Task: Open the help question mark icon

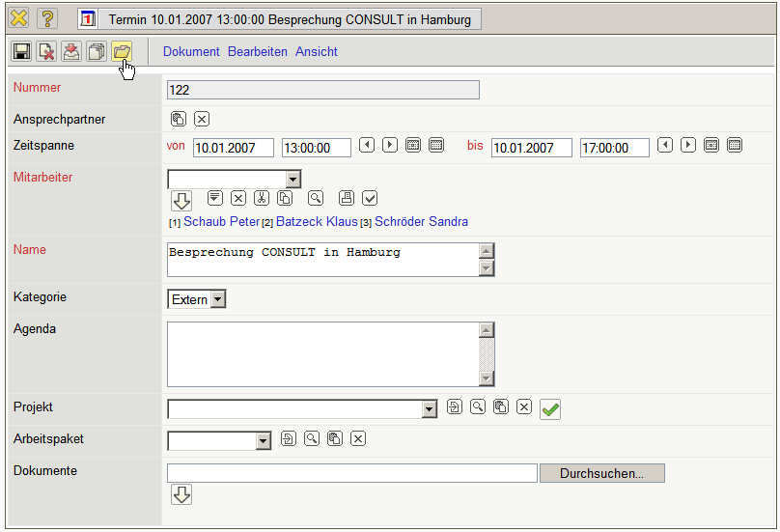Action: point(47,18)
